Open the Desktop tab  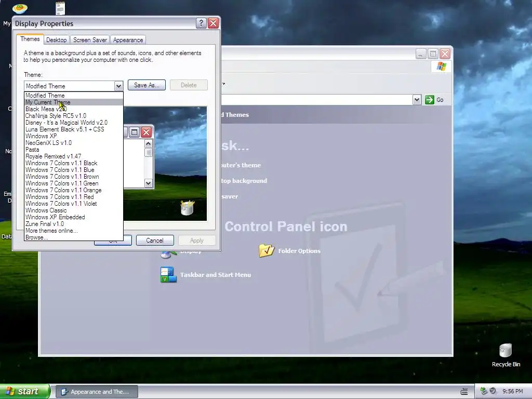tap(56, 40)
